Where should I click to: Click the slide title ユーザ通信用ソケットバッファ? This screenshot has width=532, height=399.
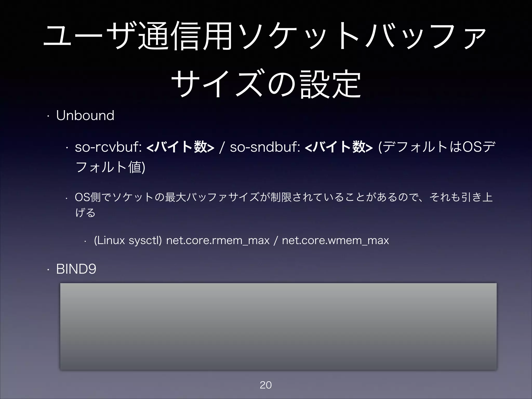(265, 36)
